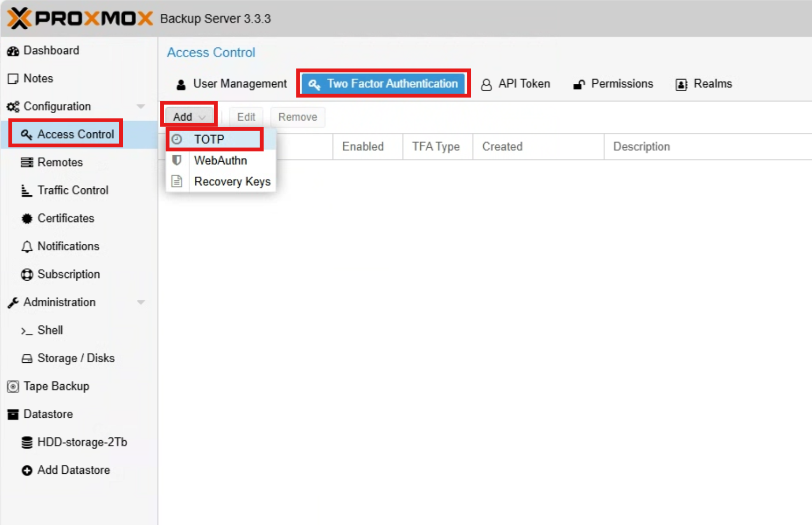Click the Notifications bell icon
This screenshot has width=812, height=525.
point(27,246)
